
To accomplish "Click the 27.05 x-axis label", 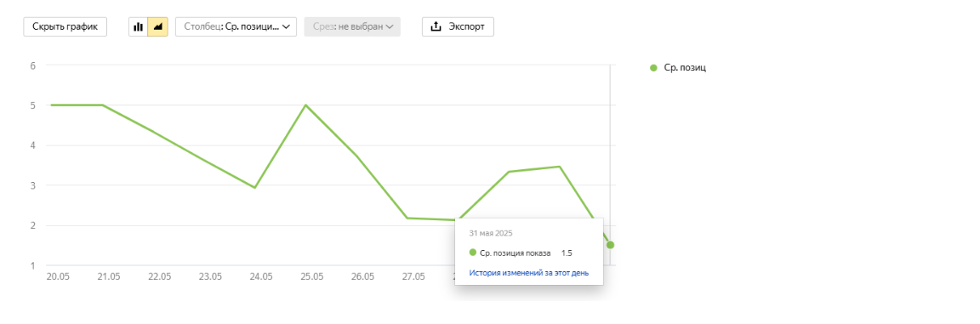I will click(413, 276).
